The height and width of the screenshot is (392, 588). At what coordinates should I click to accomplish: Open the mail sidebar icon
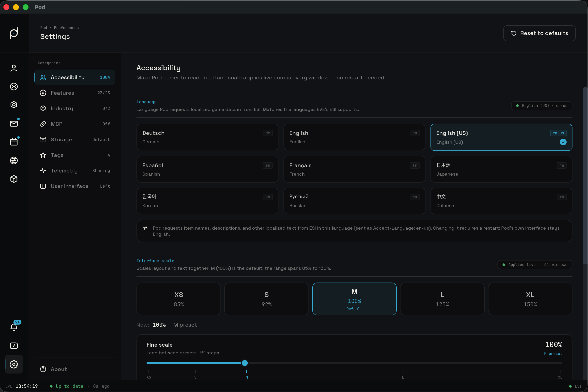(14, 124)
